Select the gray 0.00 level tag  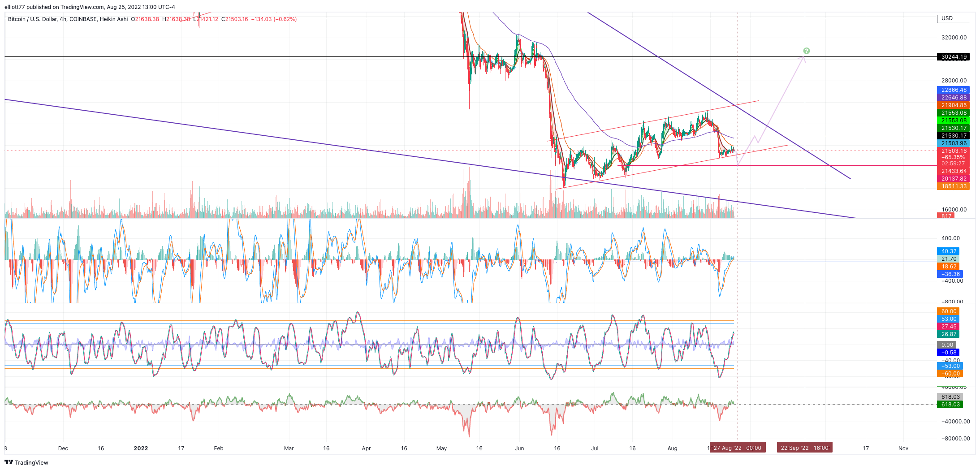[x=946, y=345]
